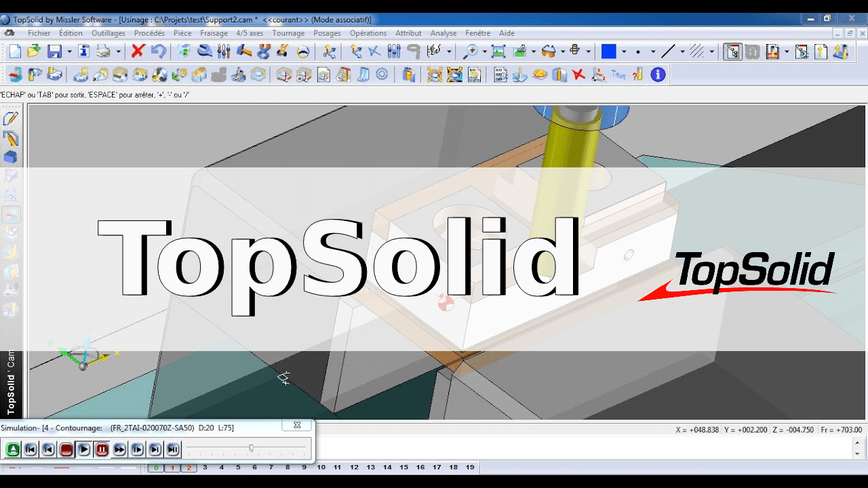Toggle layer 2 in the layer bar
Screen dimensions: 868x488
tap(189, 468)
